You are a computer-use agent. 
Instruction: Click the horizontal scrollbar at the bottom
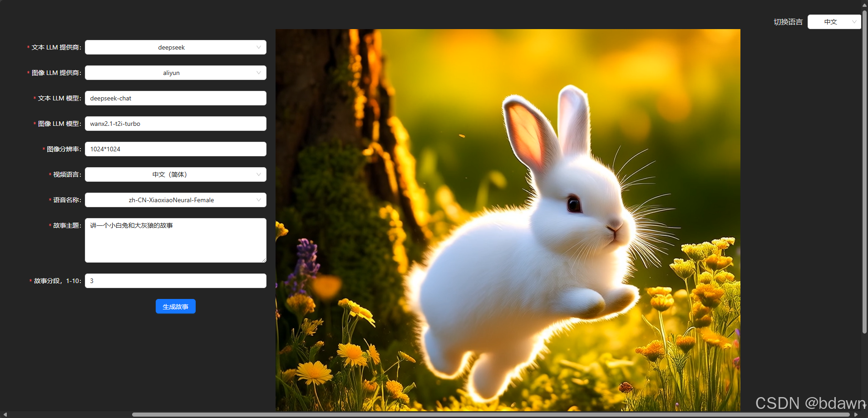(x=490, y=414)
